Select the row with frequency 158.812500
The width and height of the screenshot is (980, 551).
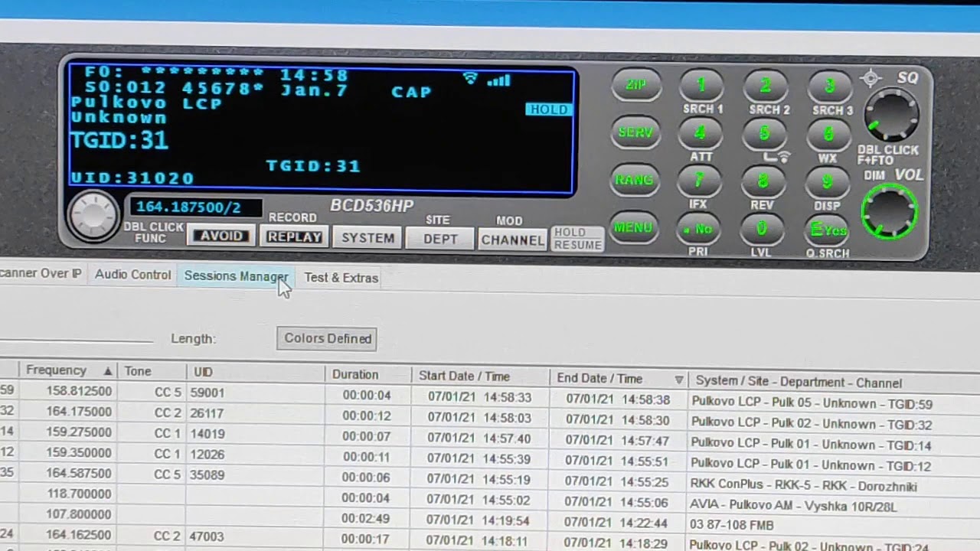pos(490,396)
